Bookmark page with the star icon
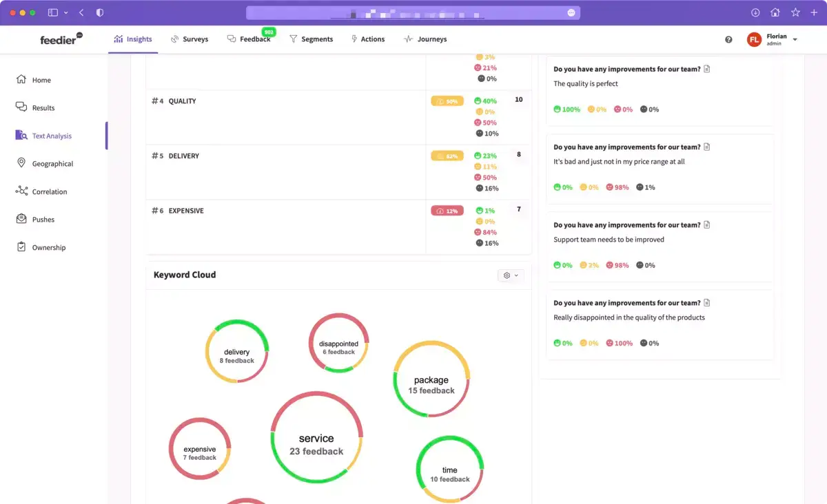827x504 pixels. tap(795, 12)
